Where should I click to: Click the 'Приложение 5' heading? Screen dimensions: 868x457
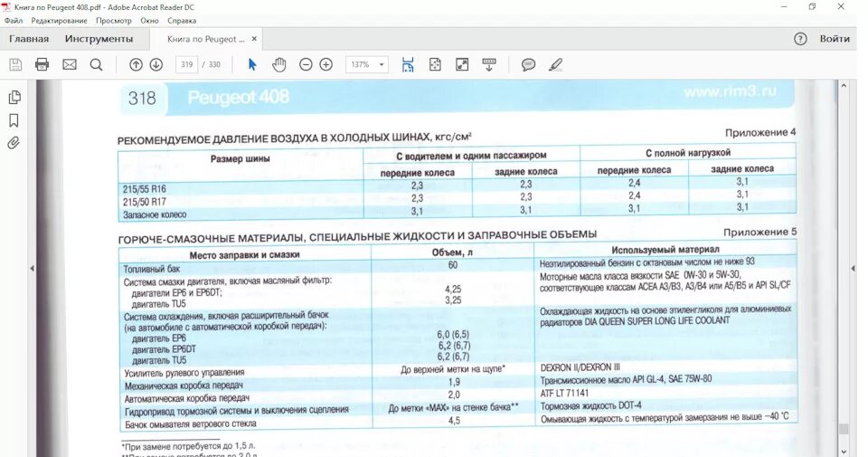[759, 232]
